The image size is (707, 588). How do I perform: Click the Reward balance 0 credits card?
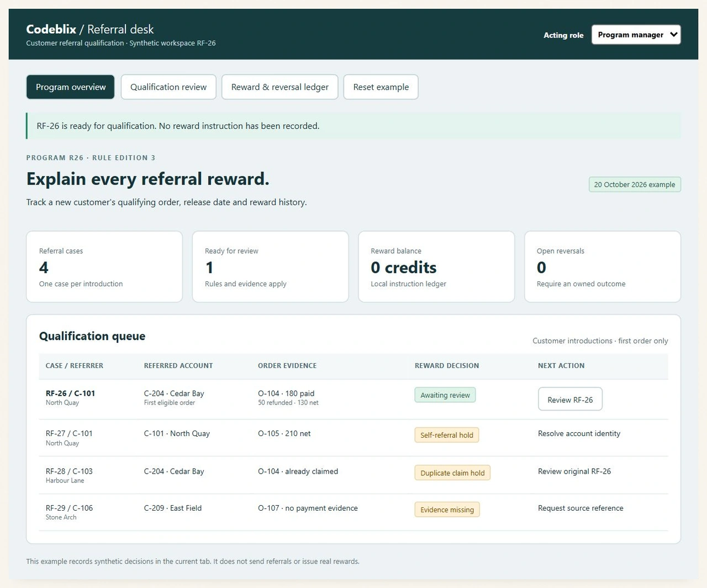tap(436, 267)
